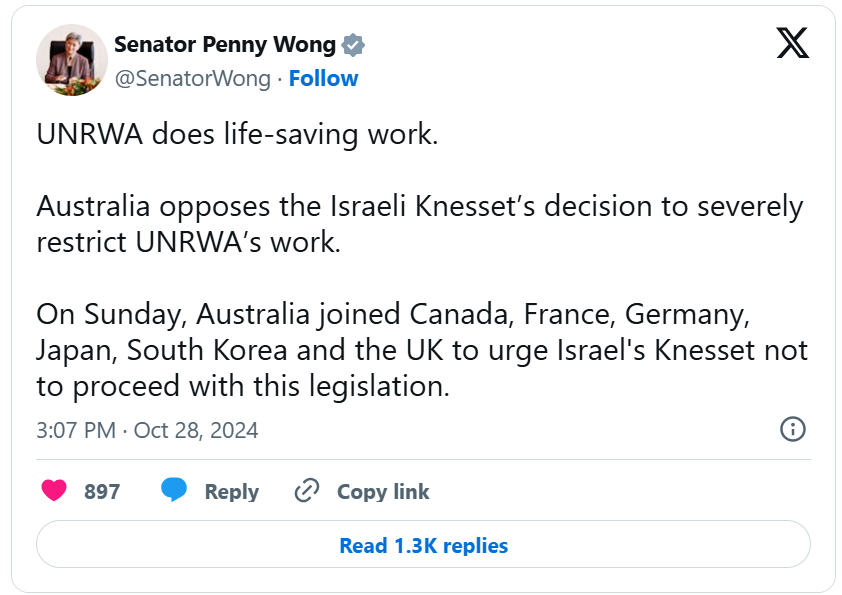Click the blue reply bubble icon
The width and height of the screenshot is (842, 595).
tap(174, 491)
